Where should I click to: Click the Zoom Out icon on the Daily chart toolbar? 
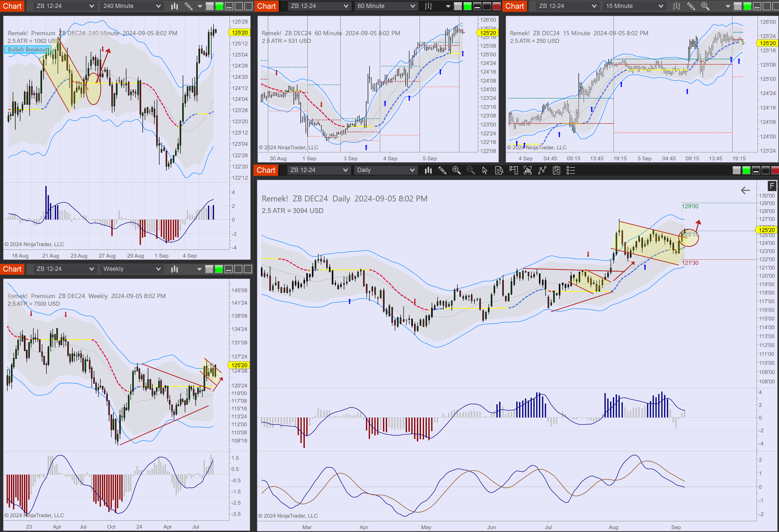471,170
